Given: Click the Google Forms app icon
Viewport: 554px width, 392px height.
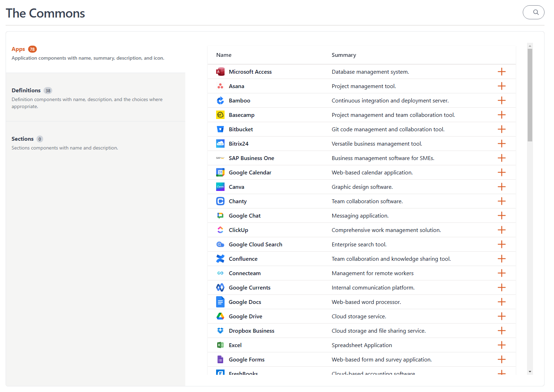Looking at the screenshot, I should click(220, 359).
